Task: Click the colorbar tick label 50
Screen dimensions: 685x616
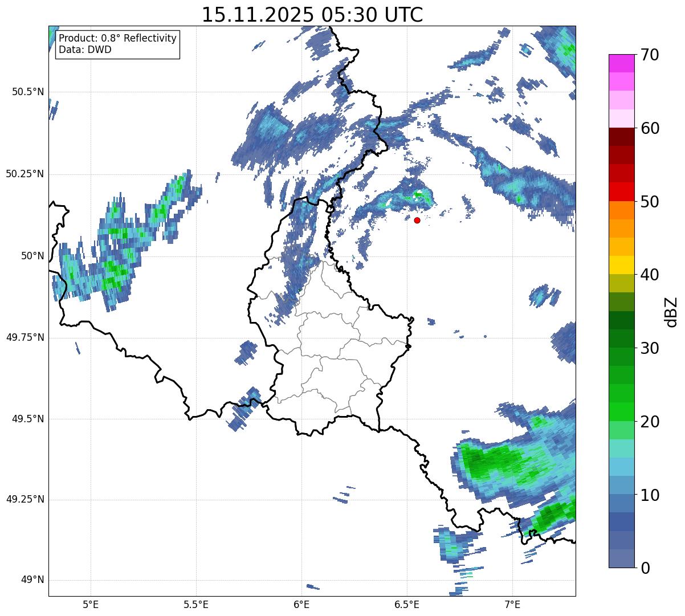Action: pyautogui.click(x=650, y=202)
